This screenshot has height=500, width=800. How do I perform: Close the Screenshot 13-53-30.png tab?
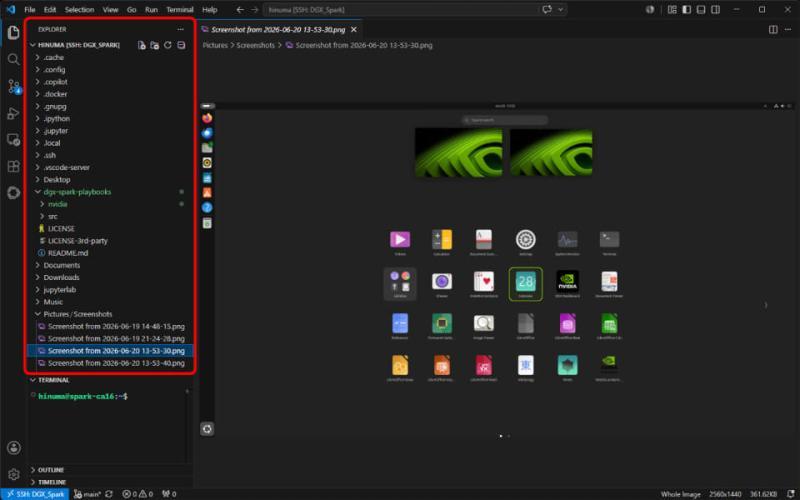click(x=354, y=30)
